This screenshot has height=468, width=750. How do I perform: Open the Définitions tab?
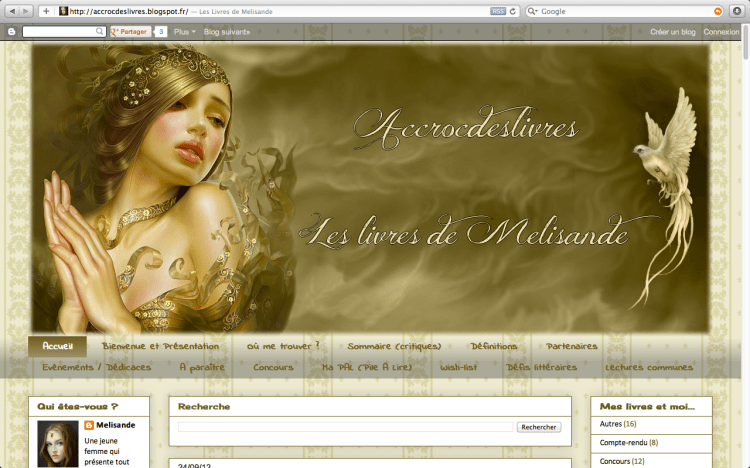494,346
